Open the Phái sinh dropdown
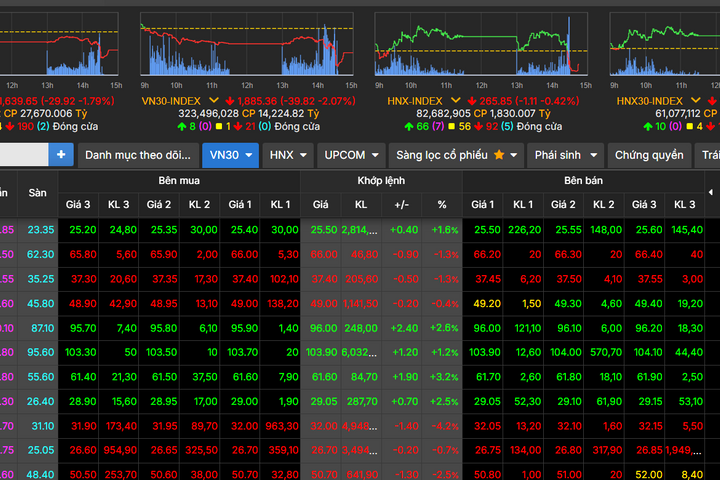 coord(566,155)
